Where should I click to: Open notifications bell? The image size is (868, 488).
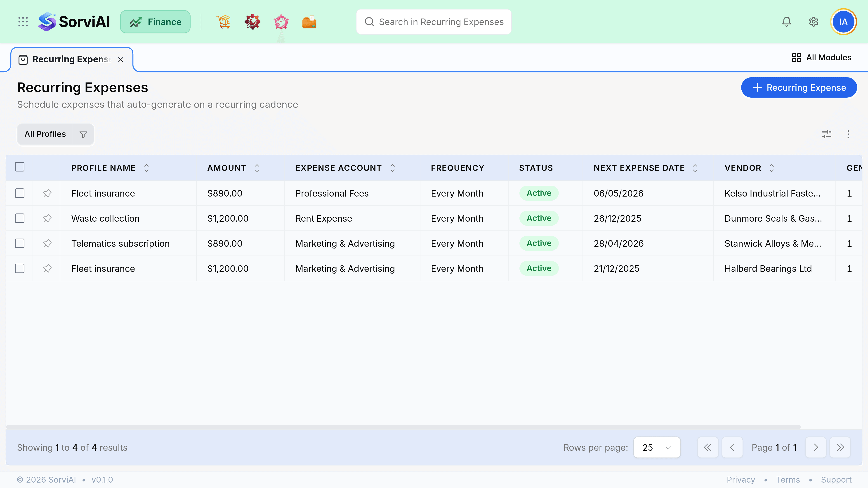click(x=786, y=22)
